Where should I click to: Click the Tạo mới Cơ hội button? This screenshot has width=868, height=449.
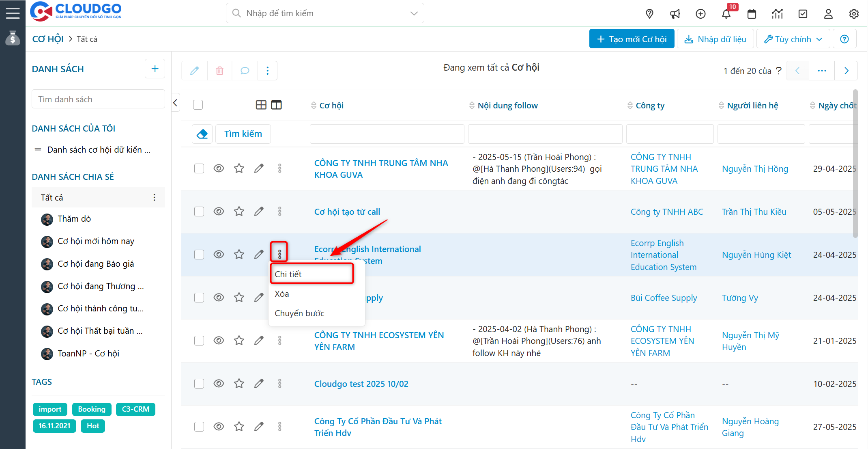632,39
